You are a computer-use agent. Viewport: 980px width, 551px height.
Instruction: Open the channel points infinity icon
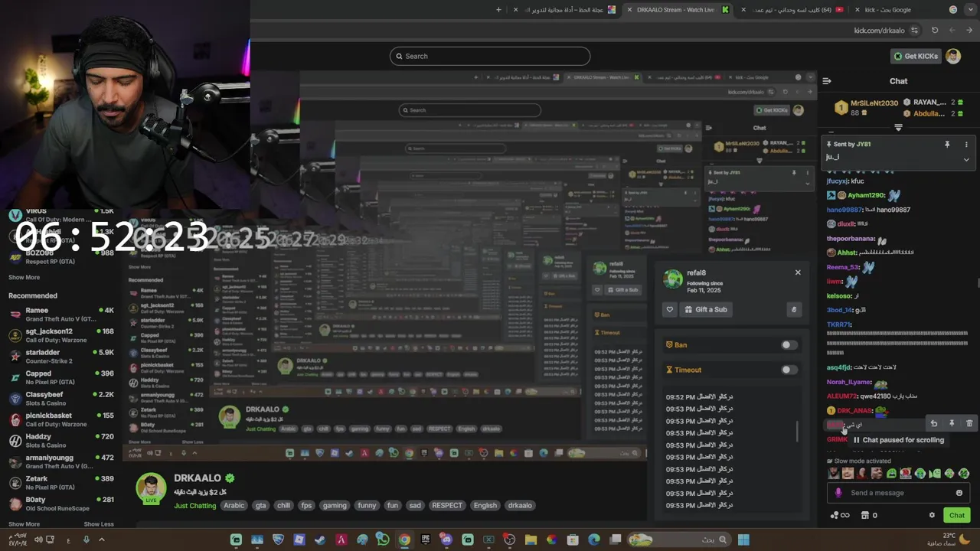[x=840, y=515]
